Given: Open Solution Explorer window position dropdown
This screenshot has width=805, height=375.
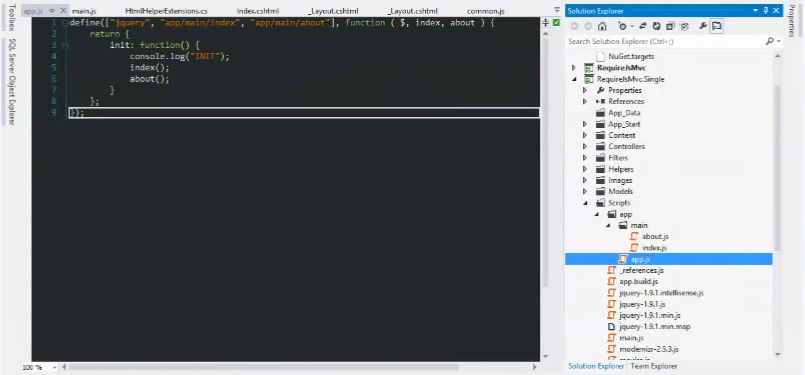Looking at the screenshot, I should (x=756, y=11).
